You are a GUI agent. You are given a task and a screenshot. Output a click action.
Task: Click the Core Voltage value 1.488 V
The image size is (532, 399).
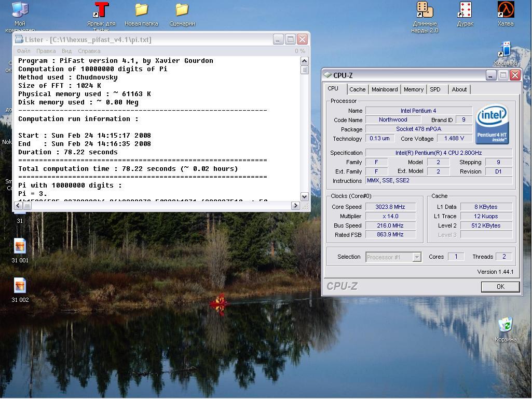454,139
